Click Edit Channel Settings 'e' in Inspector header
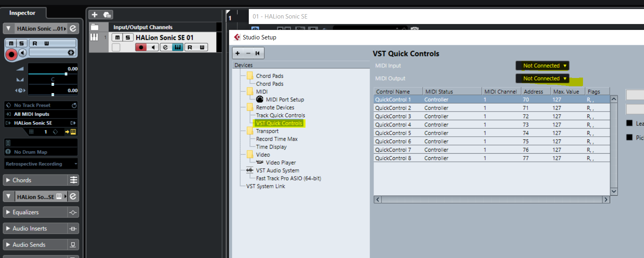Viewport: 644px width, 258px height. (x=73, y=28)
